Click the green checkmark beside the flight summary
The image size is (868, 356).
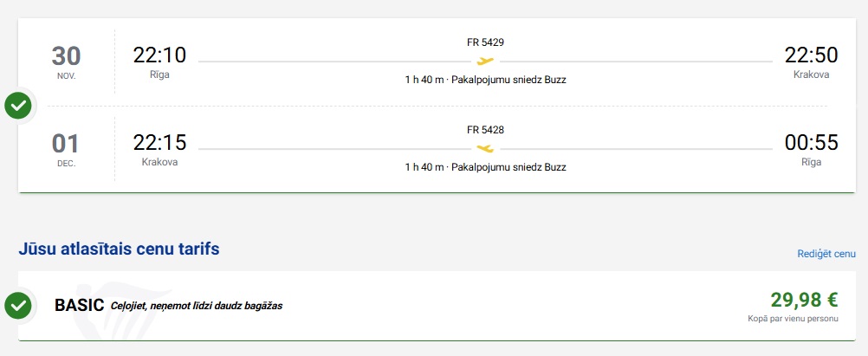pyautogui.click(x=18, y=107)
